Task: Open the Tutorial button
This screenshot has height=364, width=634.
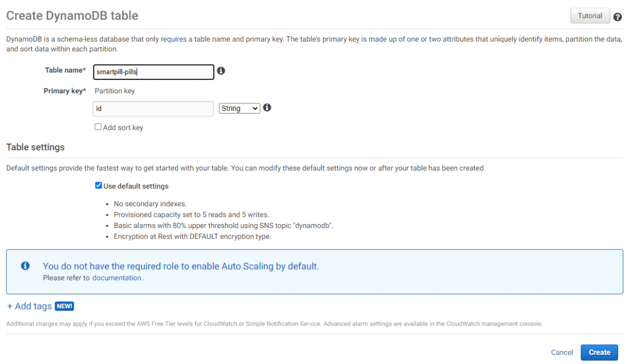Action: pyautogui.click(x=590, y=16)
